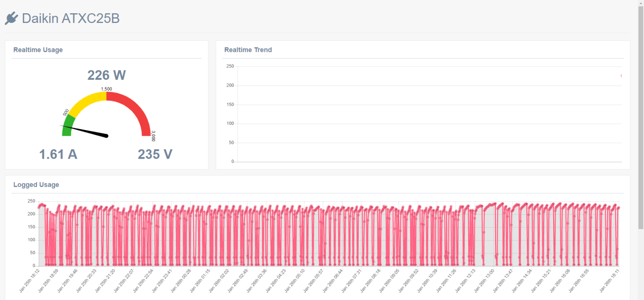Click the scrollbar up arrow
Viewport: 644px width, 300px height.
click(x=641, y=3)
